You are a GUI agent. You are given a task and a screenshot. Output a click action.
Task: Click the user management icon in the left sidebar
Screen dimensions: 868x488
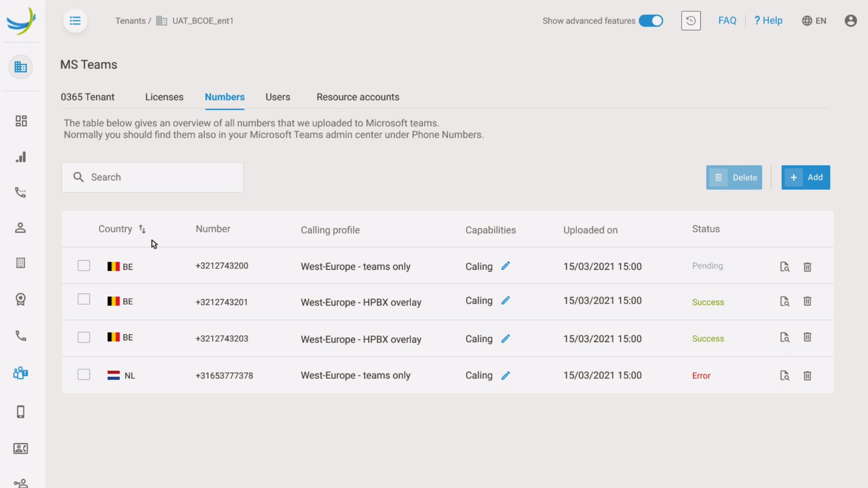pyautogui.click(x=21, y=228)
